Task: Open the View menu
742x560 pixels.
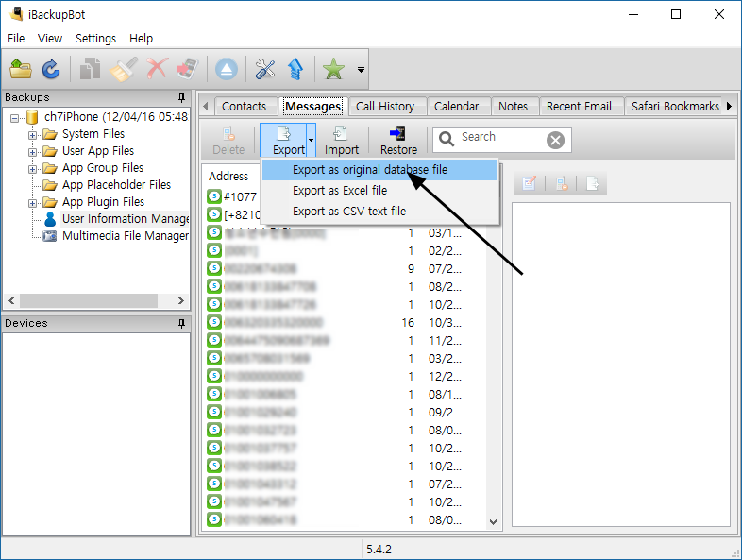Action: 50,39
